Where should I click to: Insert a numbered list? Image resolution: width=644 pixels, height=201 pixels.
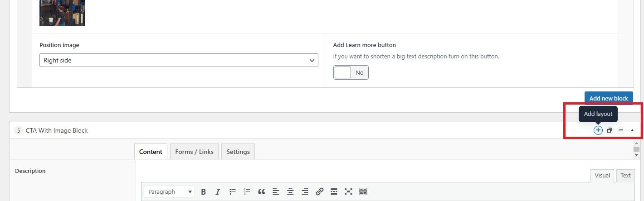(x=247, y=191)
